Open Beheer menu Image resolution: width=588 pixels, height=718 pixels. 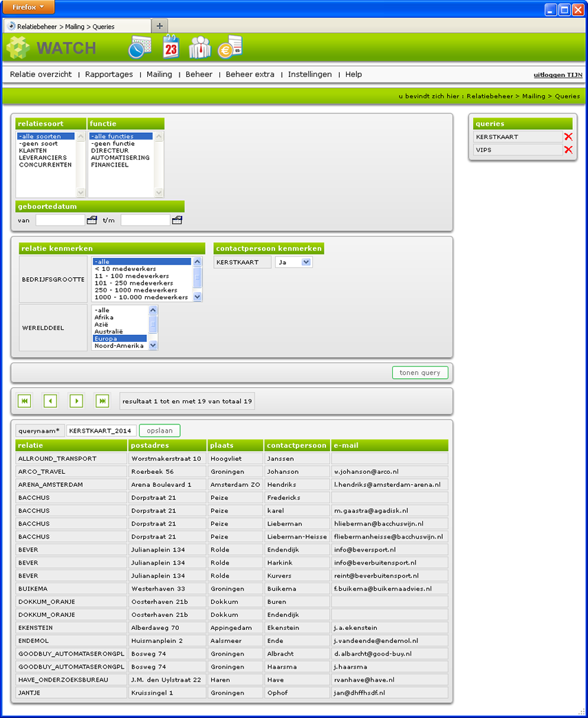pos(199,74)
